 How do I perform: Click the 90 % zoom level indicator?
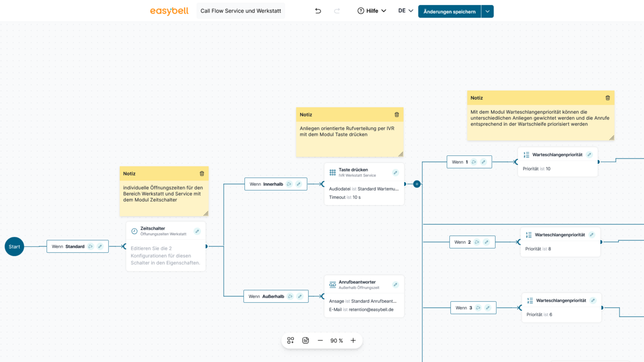337,340
